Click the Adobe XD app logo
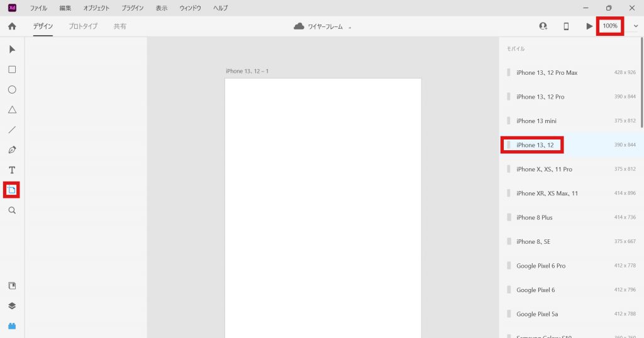This screenshot has width=644, height=338. [12, 8]
